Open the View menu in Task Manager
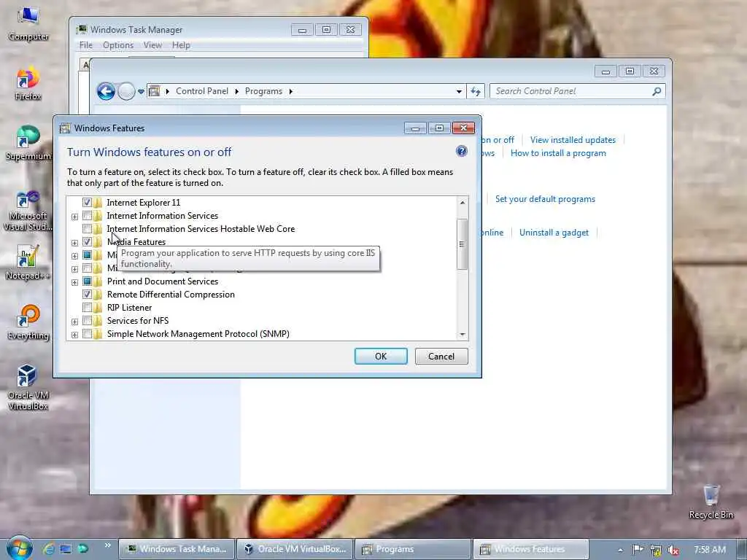Screen dimensions: 747x560 (152, 45)
